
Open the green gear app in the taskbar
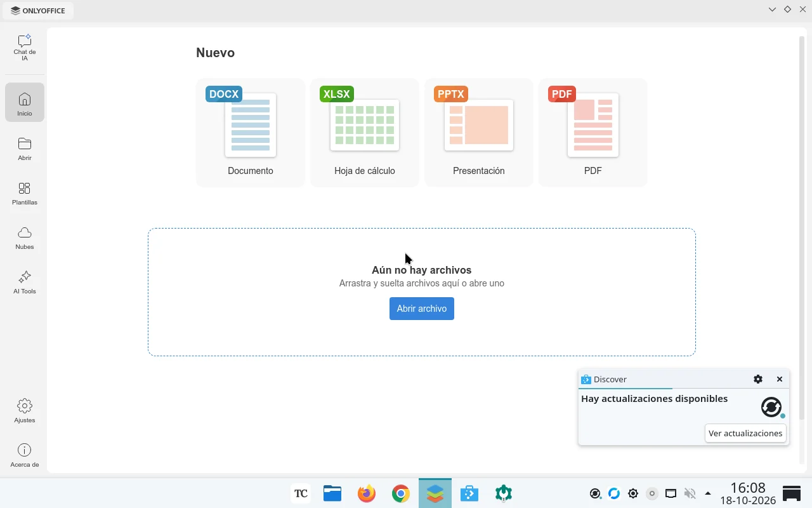pyautogui.click(x=504, y=493)
